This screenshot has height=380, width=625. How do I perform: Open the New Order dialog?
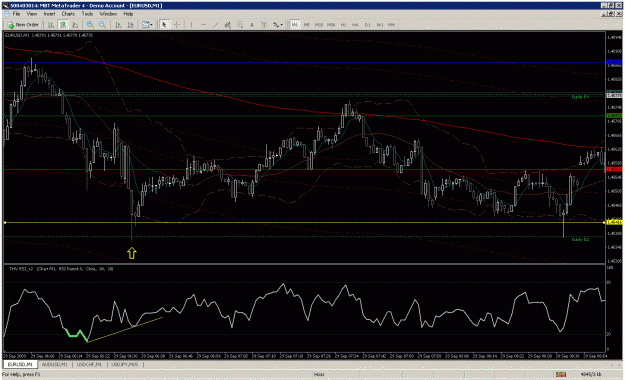23,25
